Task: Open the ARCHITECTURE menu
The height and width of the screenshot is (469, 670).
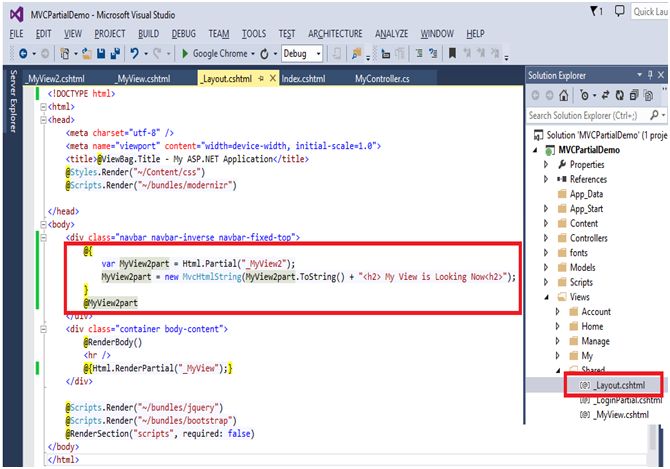Action: pos(335,33)
